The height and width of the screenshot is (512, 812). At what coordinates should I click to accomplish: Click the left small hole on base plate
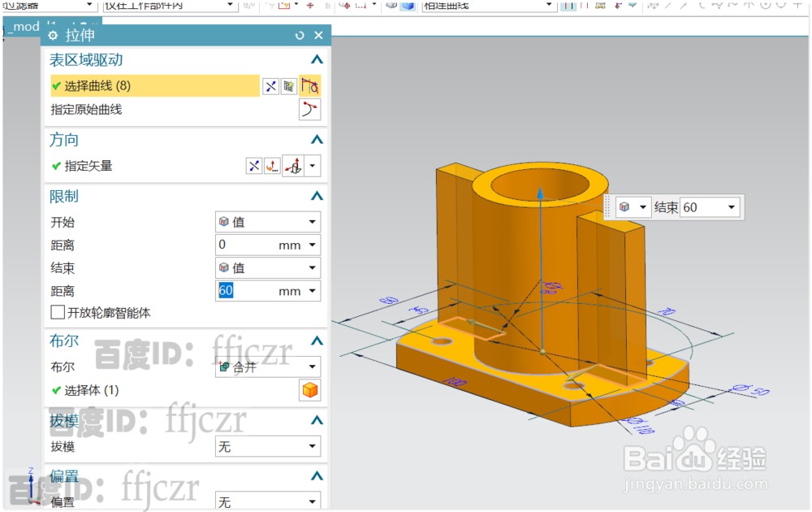(441, 341)
